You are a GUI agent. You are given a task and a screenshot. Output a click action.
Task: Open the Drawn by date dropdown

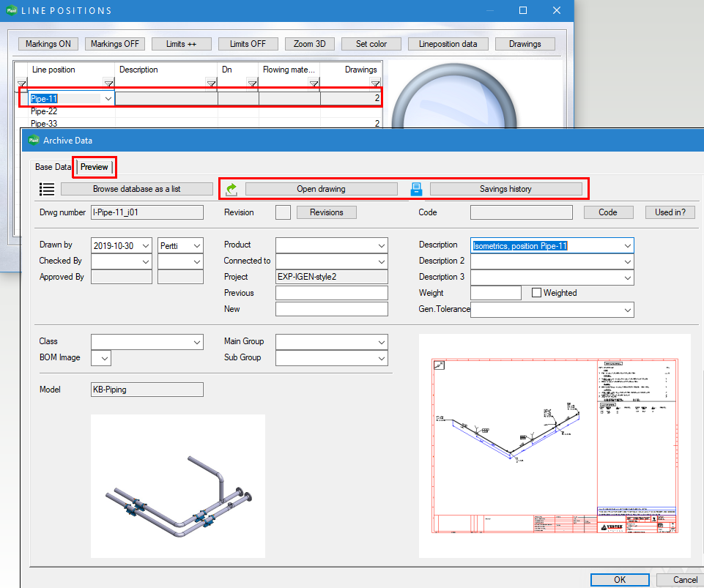pos(143,245)
